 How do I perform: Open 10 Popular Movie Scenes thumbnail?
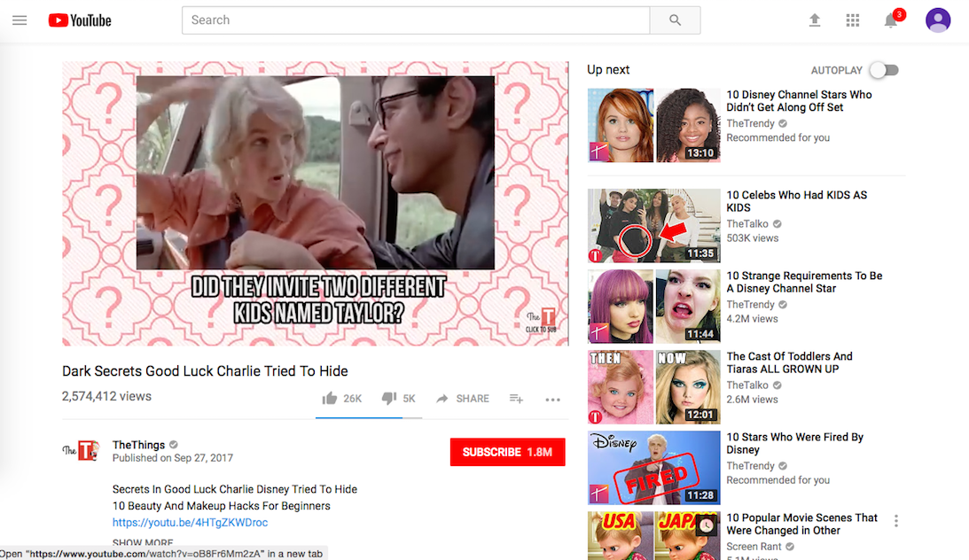click(653, 535)
